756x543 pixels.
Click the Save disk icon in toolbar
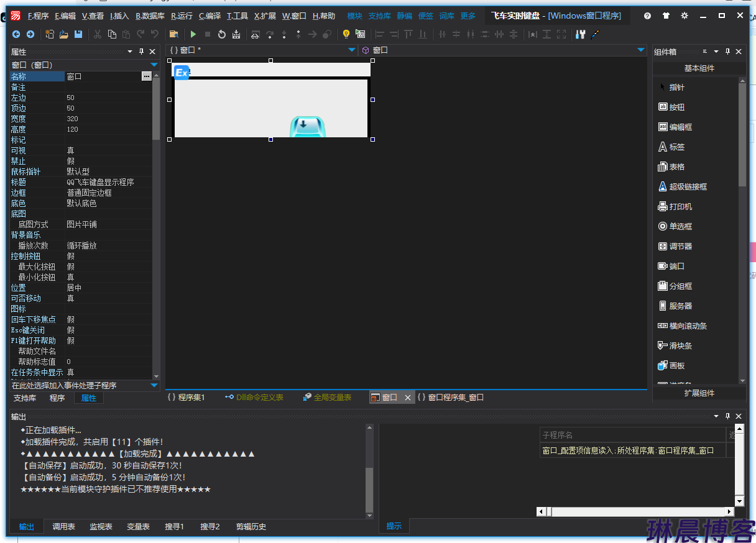(x=78, y=34)
